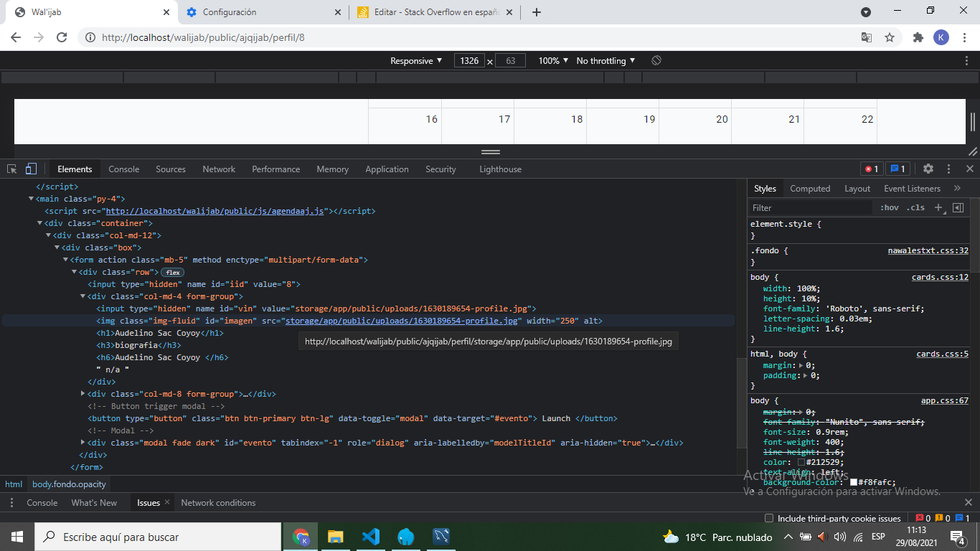980x551 pixels.
Task: Open DevTools more options menu
Action: [948, 169]
